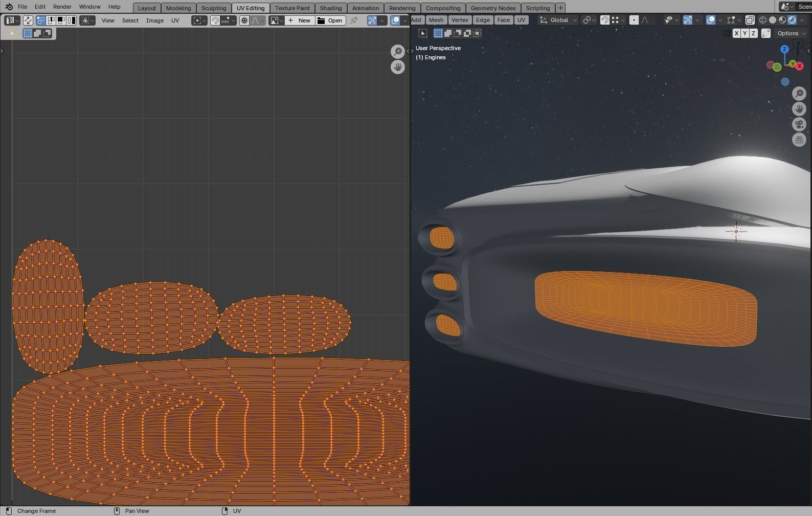812x516 pixels.
Task: Open the UV editor View menu
Action: [x=108, y=20]
